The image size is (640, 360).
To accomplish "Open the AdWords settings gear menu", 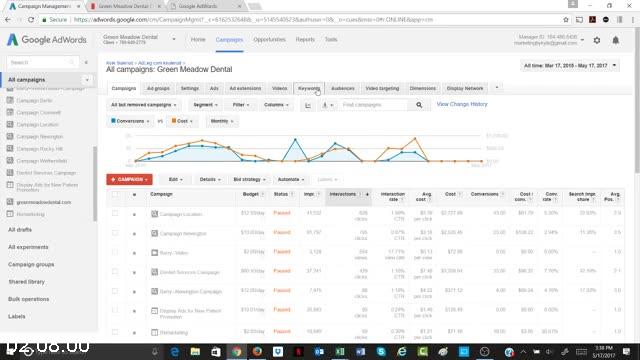I will click(597, 40).
